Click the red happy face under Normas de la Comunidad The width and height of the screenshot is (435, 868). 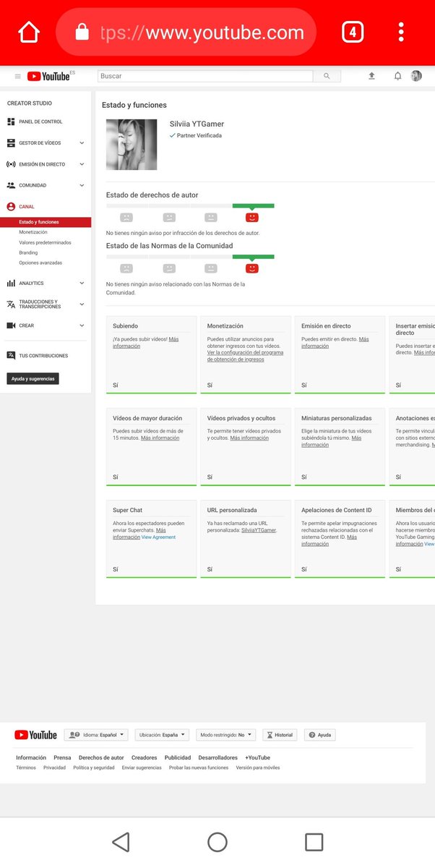[252, 268]
